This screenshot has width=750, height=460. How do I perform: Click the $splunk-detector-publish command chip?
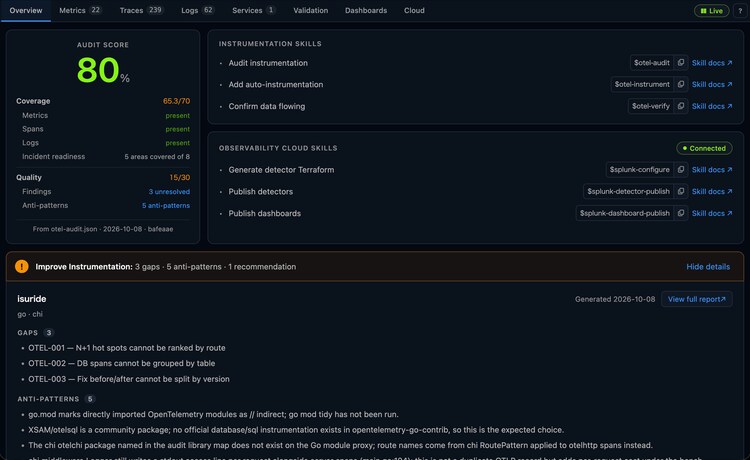pos(628,191)
